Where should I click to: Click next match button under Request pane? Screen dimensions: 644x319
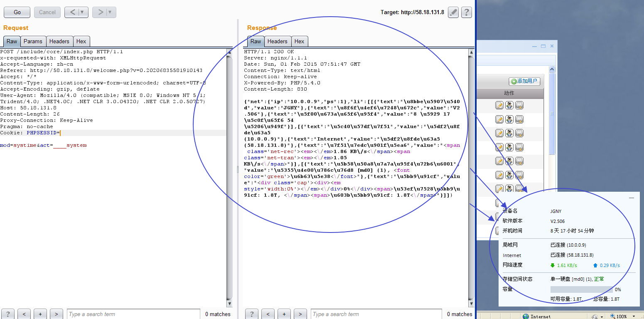coord(57,314)
